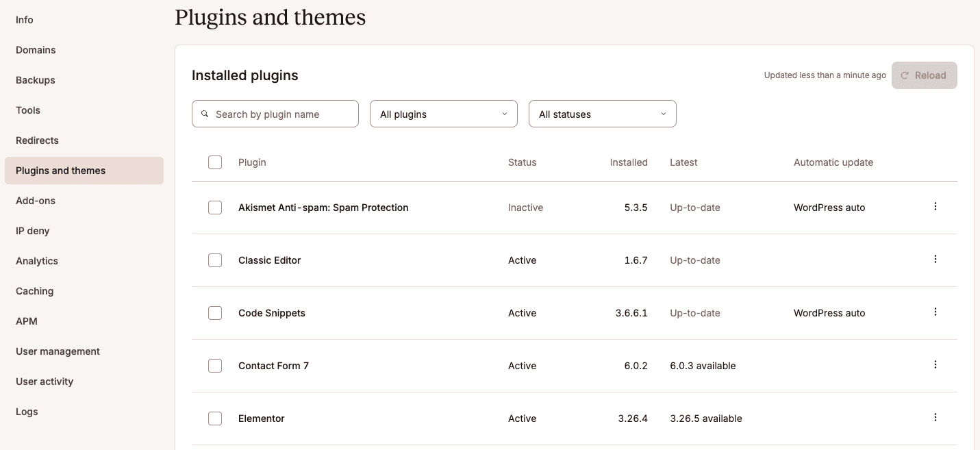Check the Elementor plugin checkbox
980x450 pixels.
click(215, 418)
